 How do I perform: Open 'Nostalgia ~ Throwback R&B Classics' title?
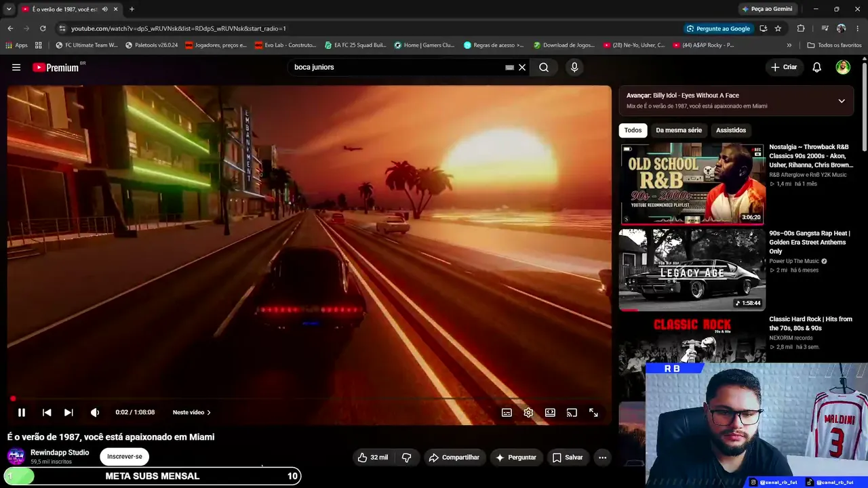[x=811, y=156]
